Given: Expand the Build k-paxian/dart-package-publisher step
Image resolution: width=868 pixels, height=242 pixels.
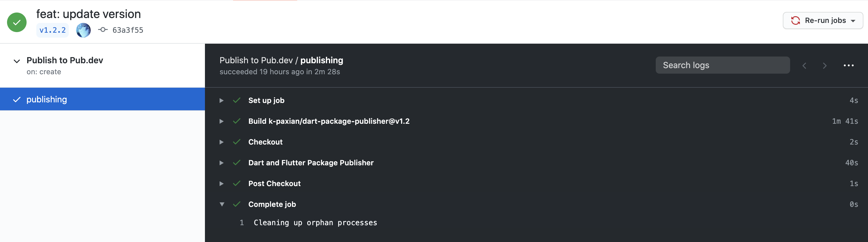Looking at the screenshot, I should tap(221, 121).
